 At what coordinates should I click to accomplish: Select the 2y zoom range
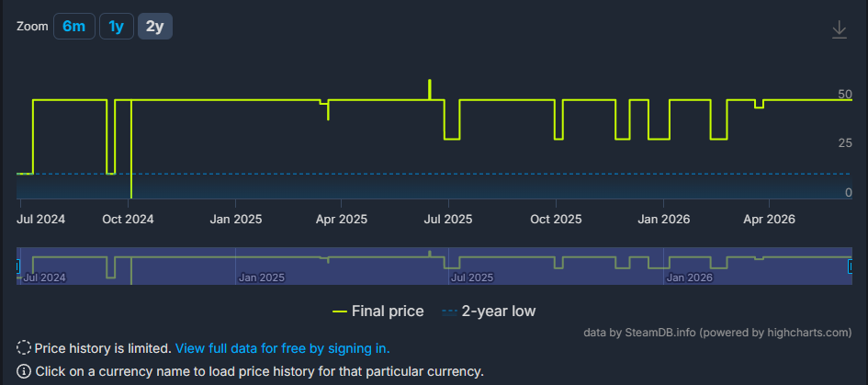[155, 26]
